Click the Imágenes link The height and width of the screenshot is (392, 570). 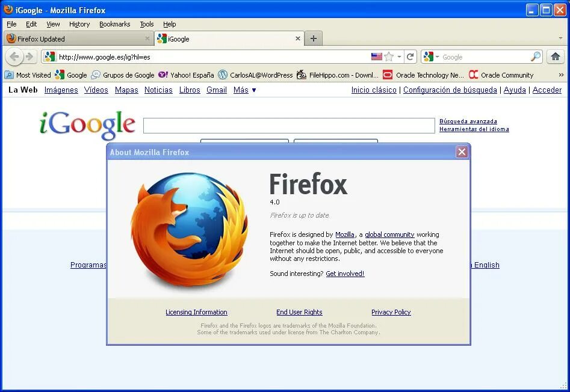click(x=61, y=90)
